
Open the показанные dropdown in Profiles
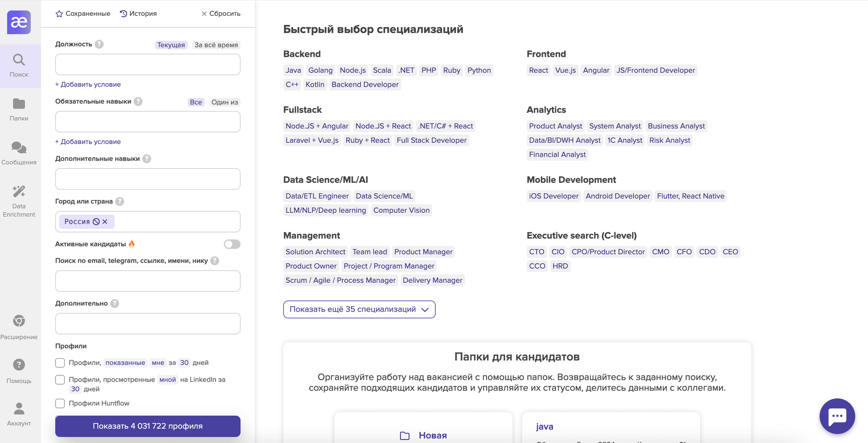coord(125,363)
